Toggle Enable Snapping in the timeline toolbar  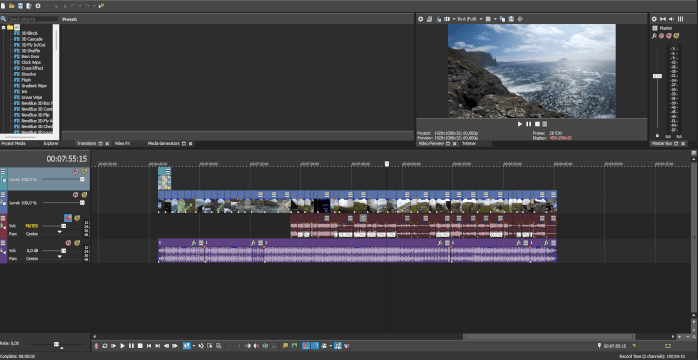point(306,346)
